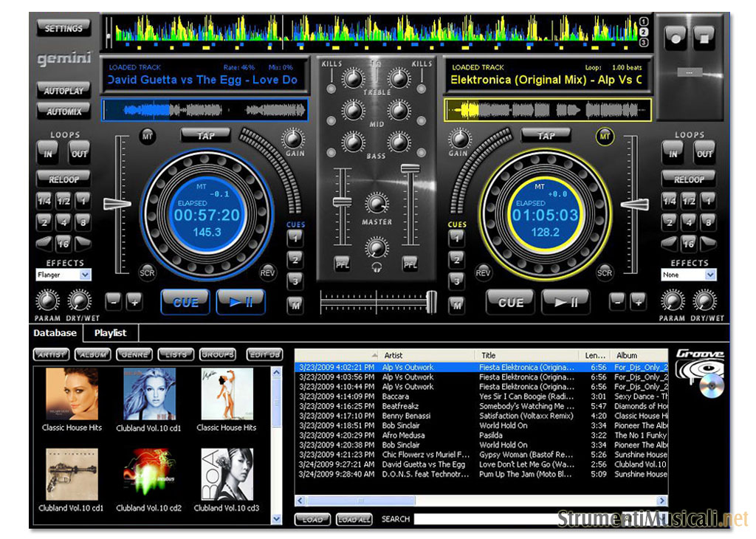Switch to the Playlist tab

tap(110, 333)
